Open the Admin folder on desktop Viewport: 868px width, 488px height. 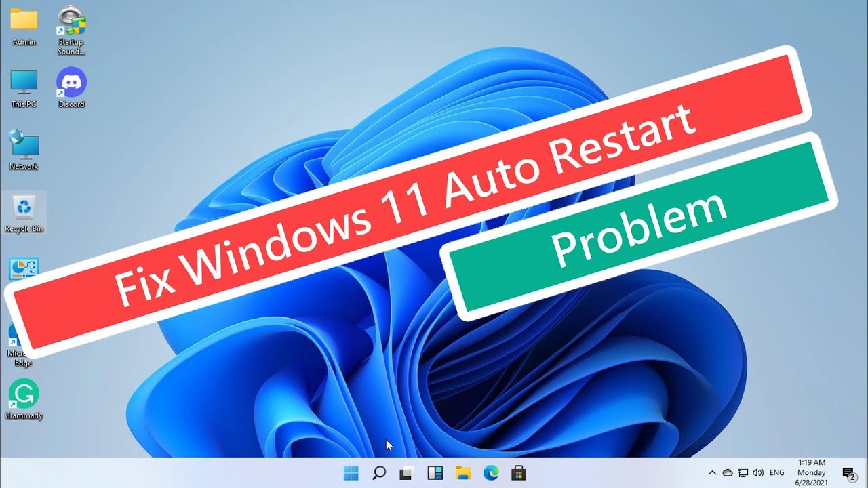coord(24,26)
